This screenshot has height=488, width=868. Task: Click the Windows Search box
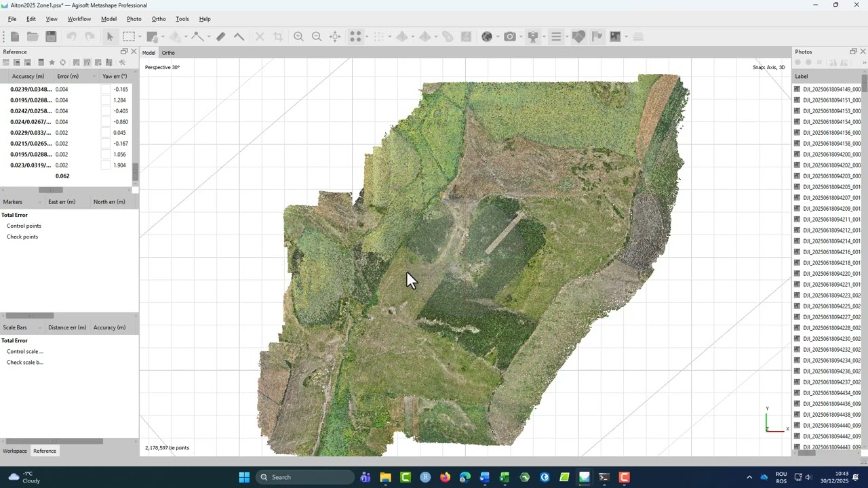pos(305,477)
